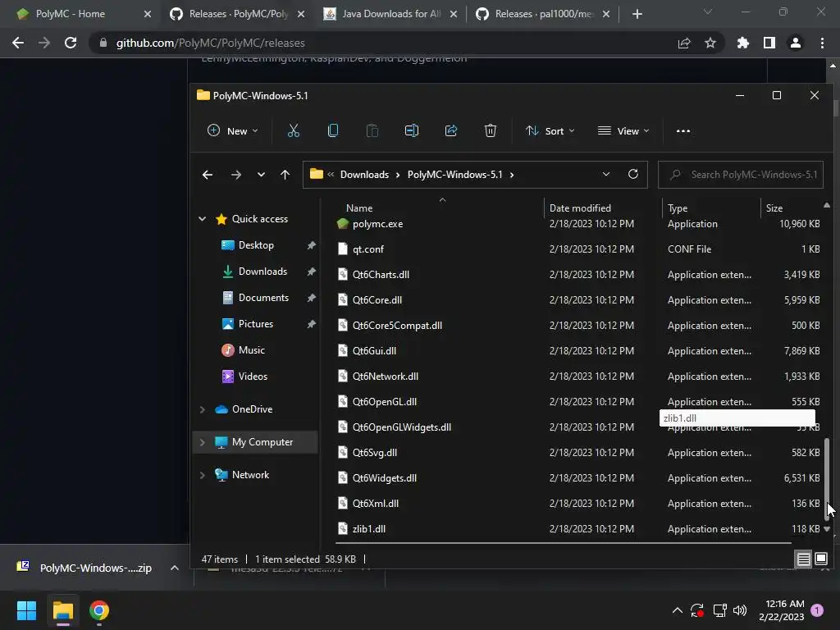The height and width of the screenshot is (630, 840).
Task: Open Chrome profile avatar icon
Action: click(x=796, y=43)
